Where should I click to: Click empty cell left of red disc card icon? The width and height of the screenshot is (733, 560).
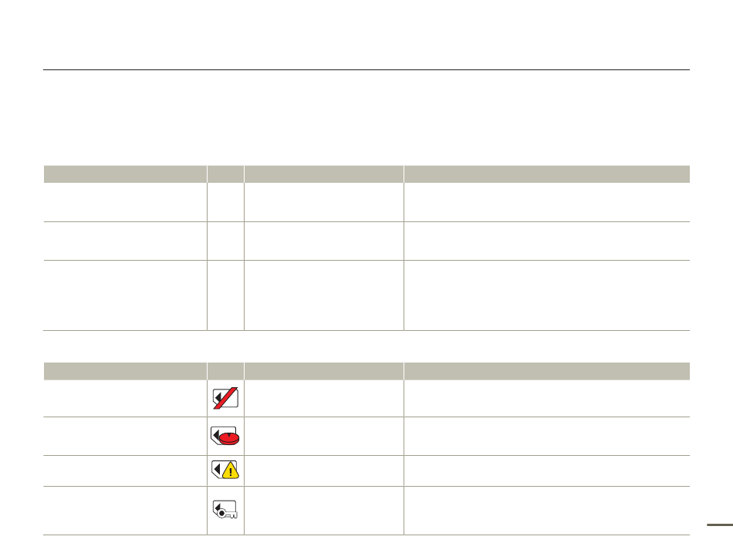tap(125, 436)
